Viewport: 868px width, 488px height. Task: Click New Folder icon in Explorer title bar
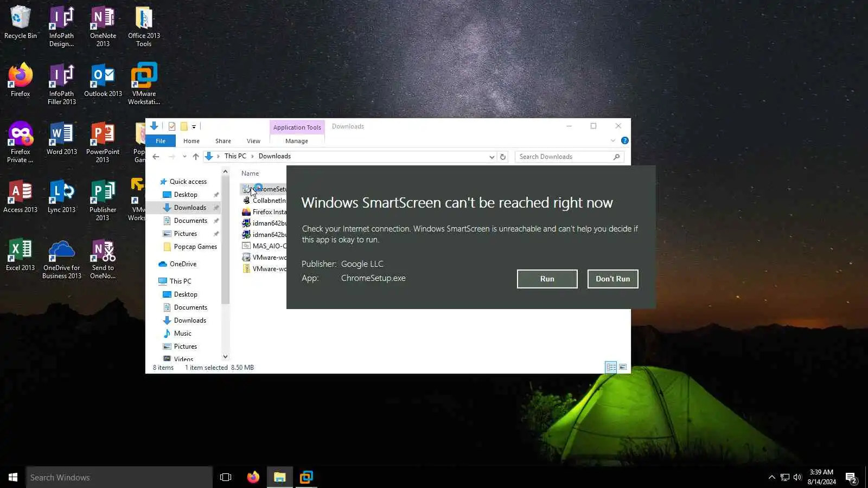[184, 126]
